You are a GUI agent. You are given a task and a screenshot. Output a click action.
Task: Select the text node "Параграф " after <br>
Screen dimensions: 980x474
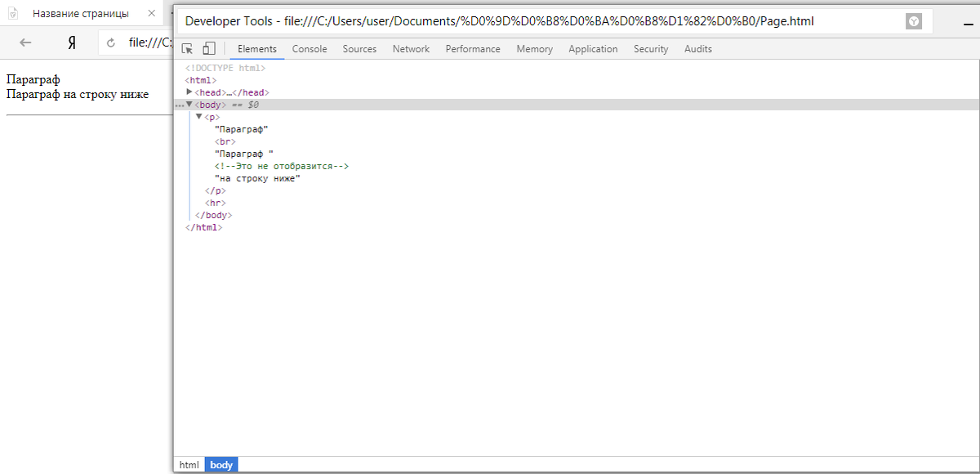pos(244,154)
